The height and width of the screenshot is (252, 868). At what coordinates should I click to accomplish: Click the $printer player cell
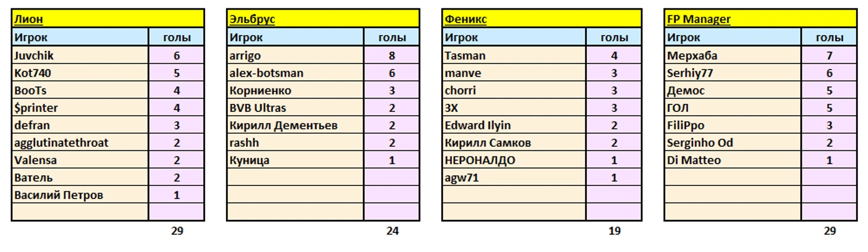point(36,108)
